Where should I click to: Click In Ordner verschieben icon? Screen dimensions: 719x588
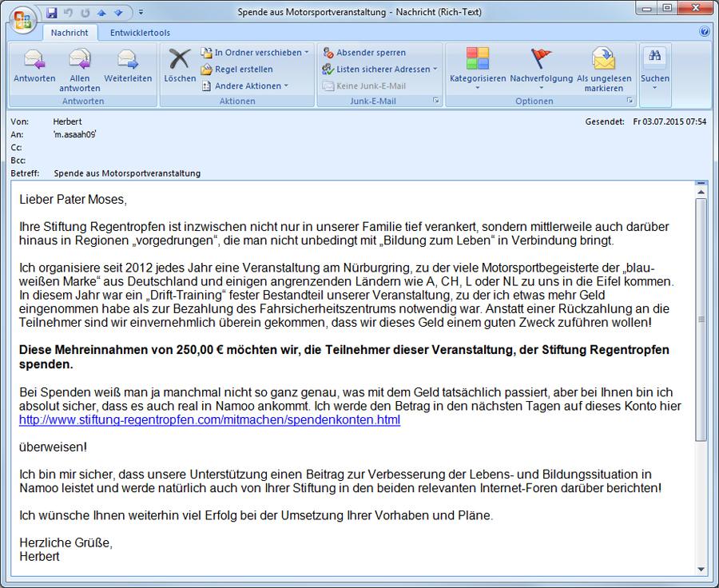(206, 52)
